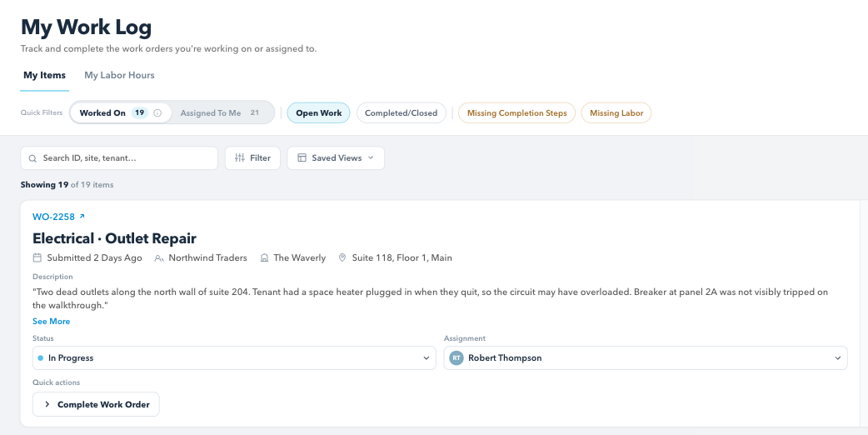Screen dimensions: 868x435
Task: Click the Filter button
Action: [252, 157]
